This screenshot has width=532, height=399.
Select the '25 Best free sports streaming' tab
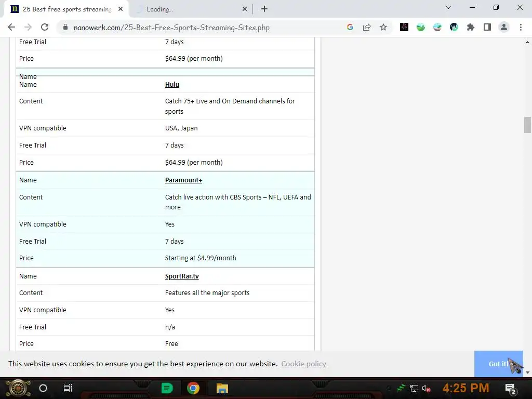pyautogui.click(x=67, y=9)
